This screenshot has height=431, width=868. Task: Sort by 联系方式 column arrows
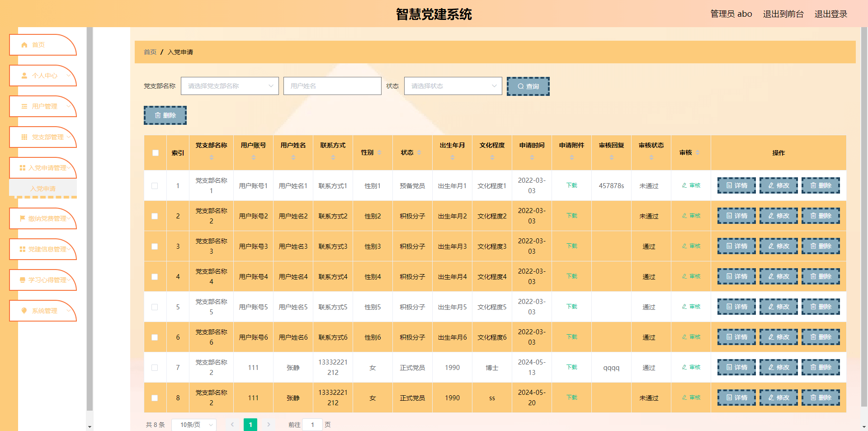tap(333, 157)
